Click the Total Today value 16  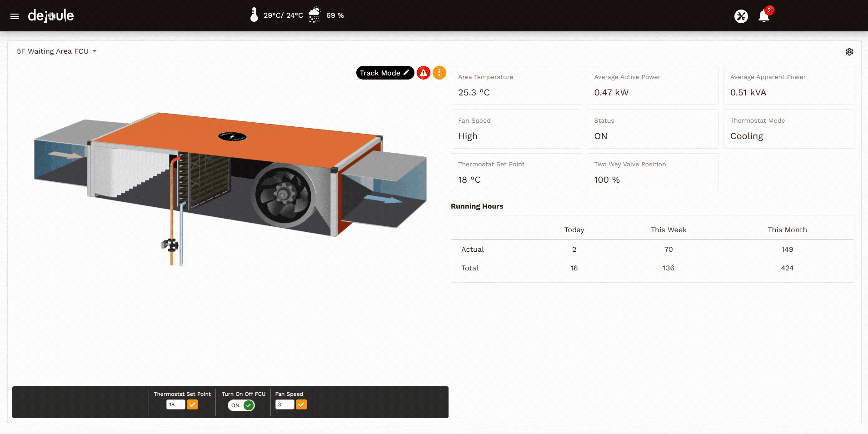[x=574, y=268]
